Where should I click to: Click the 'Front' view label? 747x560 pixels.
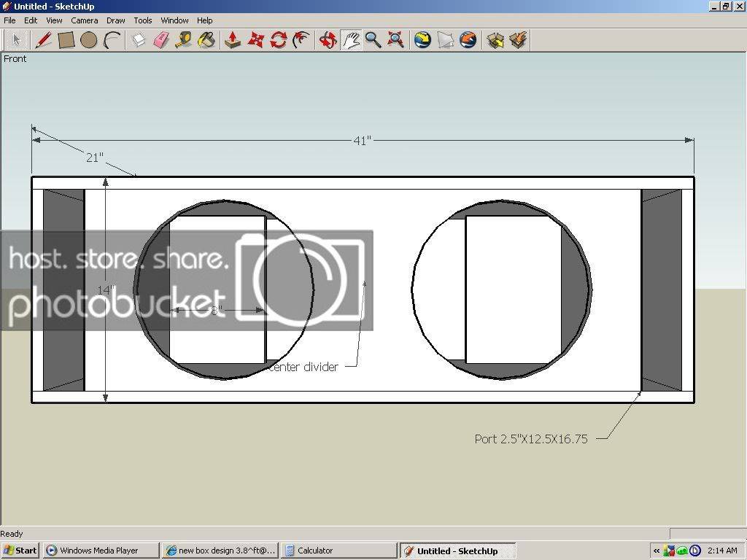tap(15, 58)
